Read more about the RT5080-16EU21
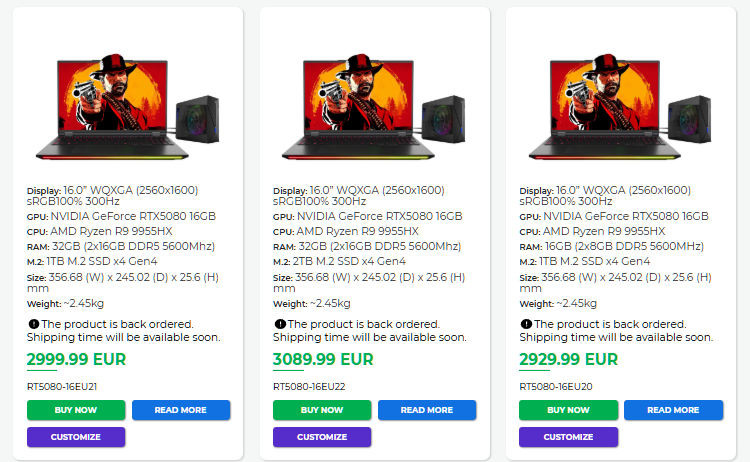The width and height of the screenshot is (750, 462). (x=181, y=410)
